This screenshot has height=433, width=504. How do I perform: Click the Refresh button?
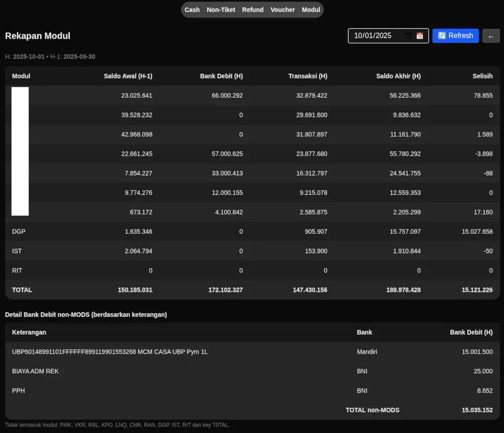455,36
